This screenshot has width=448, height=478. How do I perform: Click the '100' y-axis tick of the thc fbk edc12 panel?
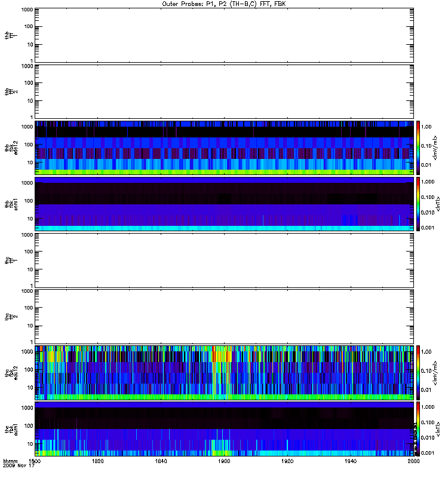[x=29, y=370]
